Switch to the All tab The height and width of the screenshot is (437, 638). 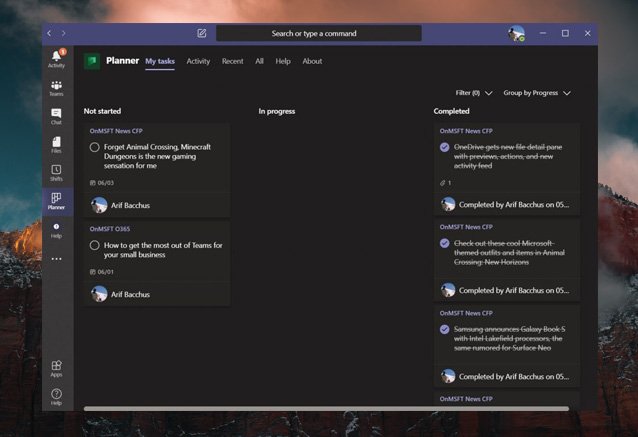[259, 61]
